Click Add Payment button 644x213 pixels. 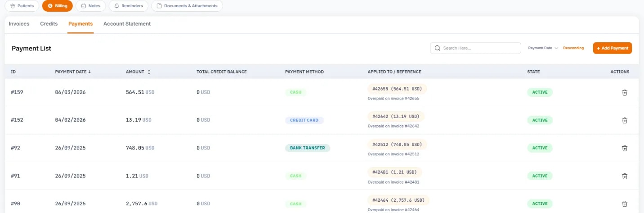pos(612,48)
